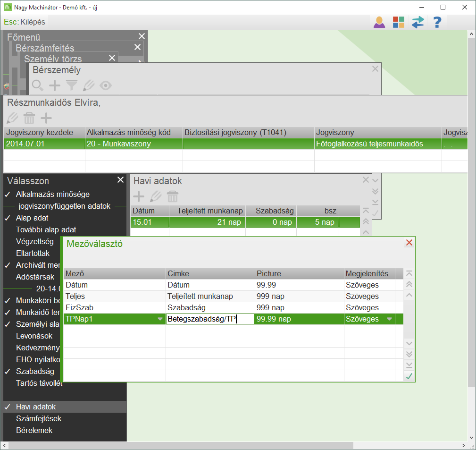Click the eye view icon in Bérszemély
This screenshot has height=450, width=476.
pyautogui.click(x=106, y=85)
